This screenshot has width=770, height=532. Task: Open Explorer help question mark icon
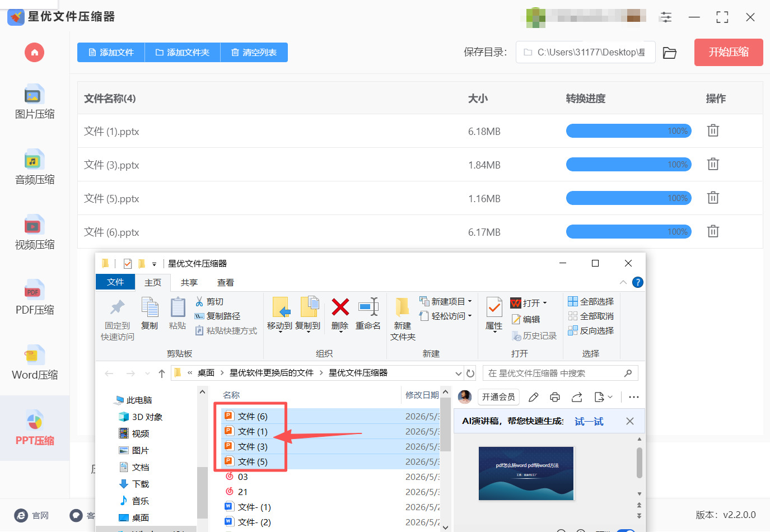pyautogui.click(x=637, y=282)
